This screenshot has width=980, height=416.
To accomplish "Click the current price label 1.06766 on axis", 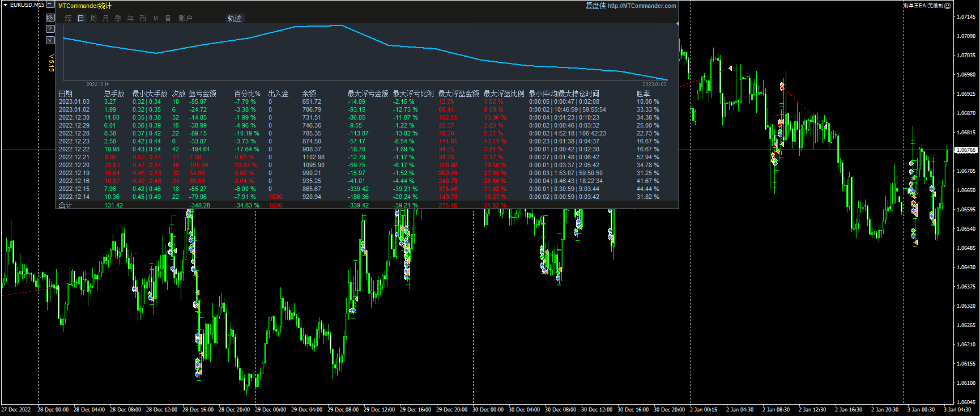I will coord(966,150).
